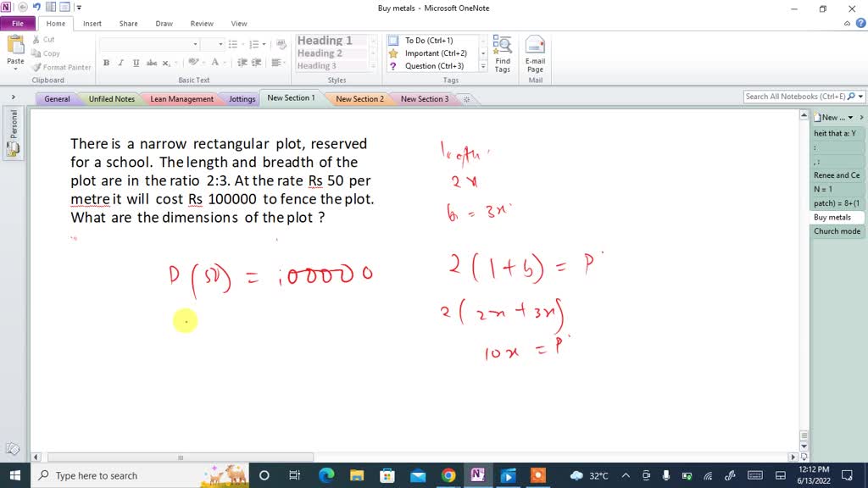The image size is (868, 488).
Task: Toggle italic formatting
Action: 121,62
